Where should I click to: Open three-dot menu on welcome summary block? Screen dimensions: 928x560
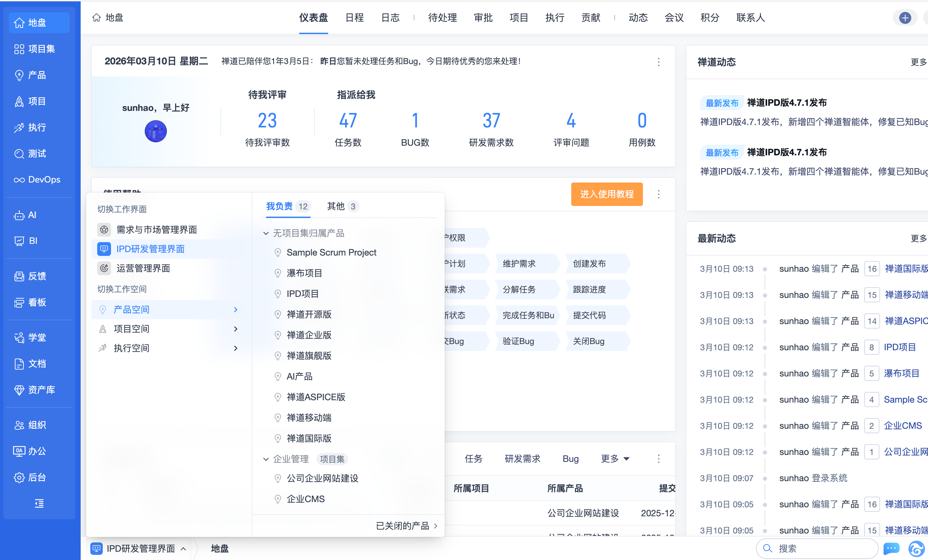click(x=658, y=62)
